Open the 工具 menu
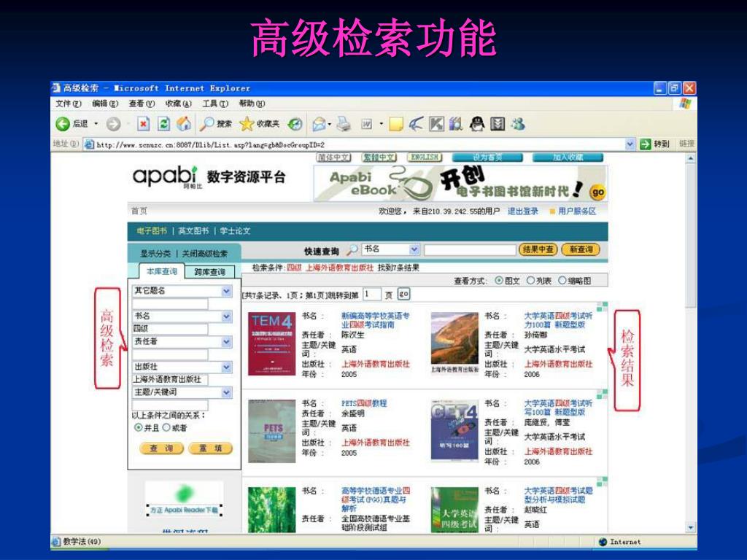Screen dimensions: 747x560 215,104
